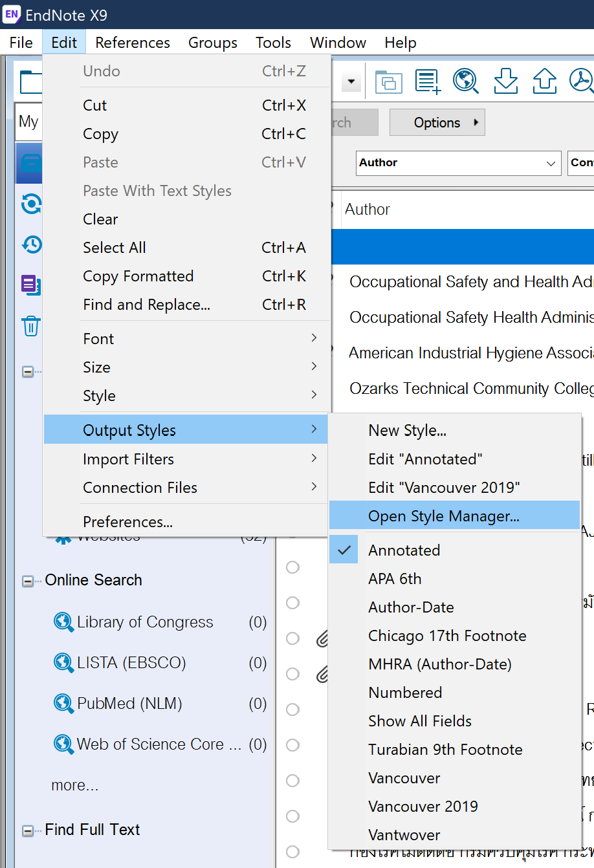Click the Options button
The width and height of the screenshot is (594, 868).
(437, 123)
